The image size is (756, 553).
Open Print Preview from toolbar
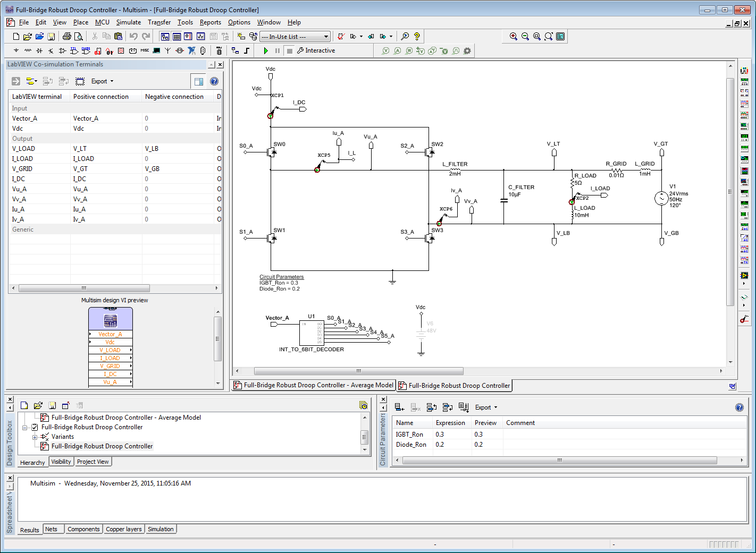[x=78, y=37]
